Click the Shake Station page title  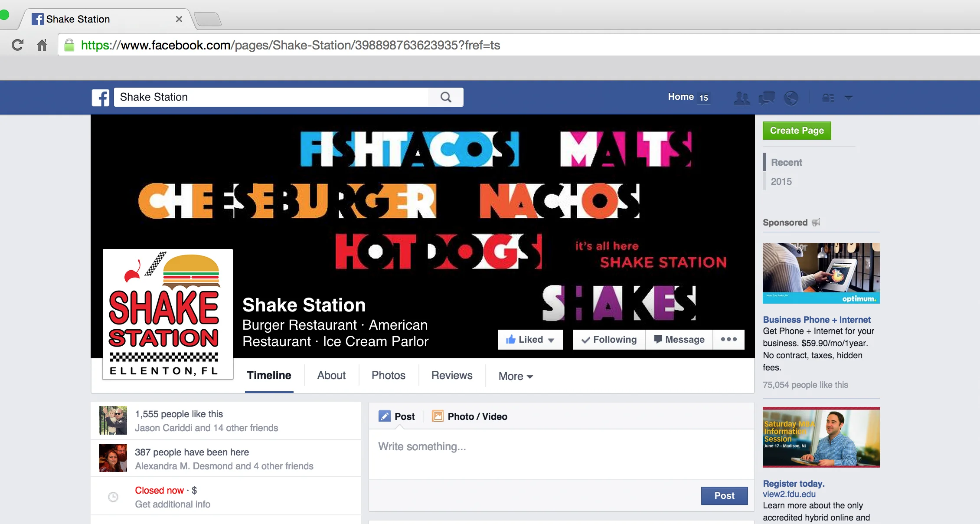coord(304,305)
